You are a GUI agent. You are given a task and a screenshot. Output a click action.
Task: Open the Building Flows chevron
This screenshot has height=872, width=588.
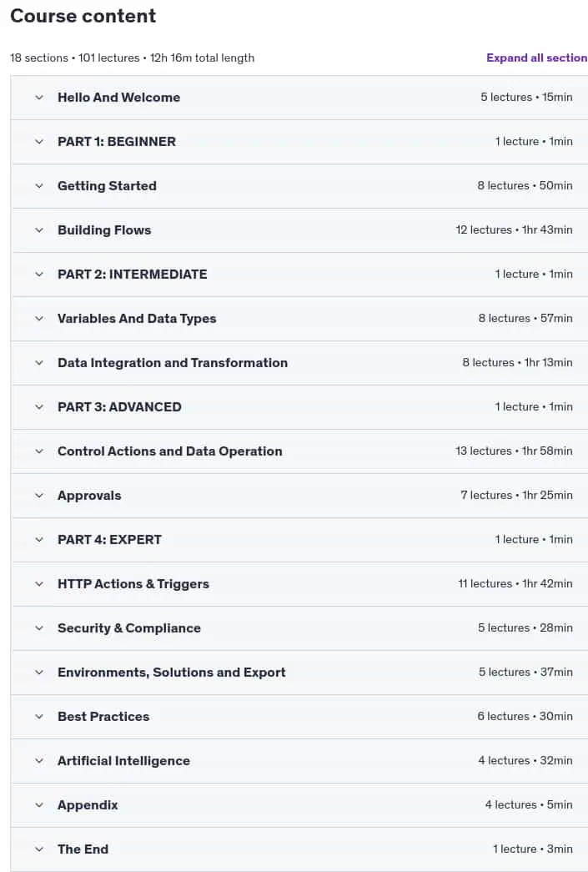click(39, 229)
